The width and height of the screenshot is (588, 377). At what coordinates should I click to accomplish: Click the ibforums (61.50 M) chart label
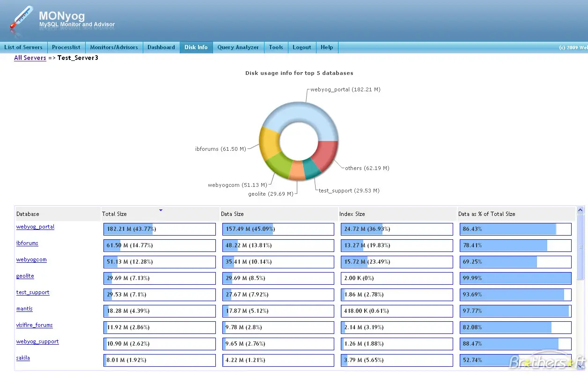tap(220, 149)
